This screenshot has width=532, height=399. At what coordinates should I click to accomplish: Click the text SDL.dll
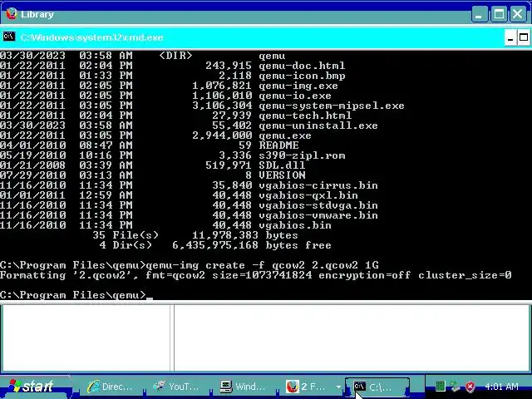(x=282, y=165)
